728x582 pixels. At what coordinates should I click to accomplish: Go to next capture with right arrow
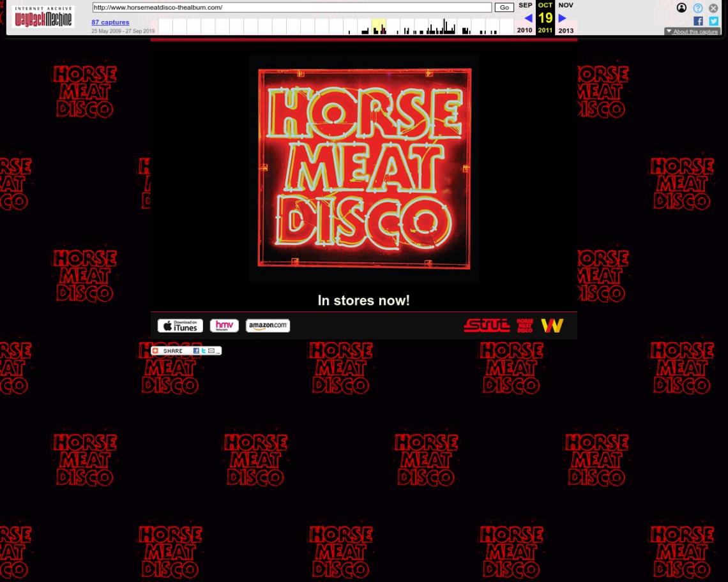(x=562, y=18)
